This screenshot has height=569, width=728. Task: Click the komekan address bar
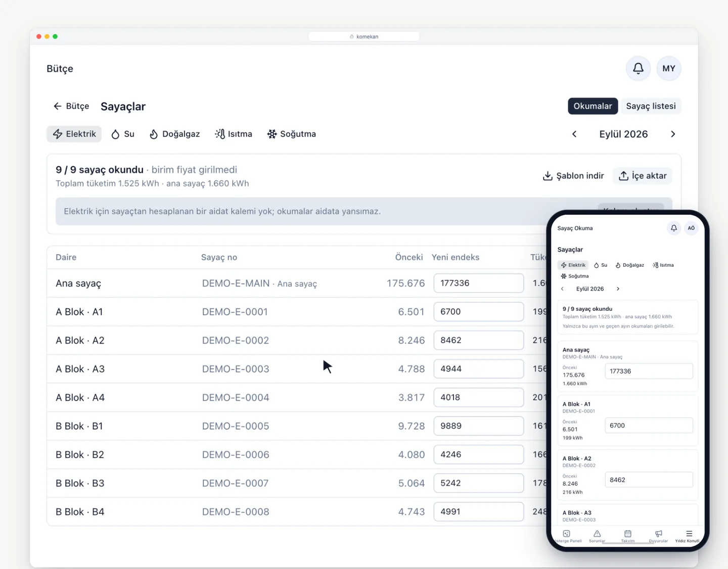click(x=364, y=36)
